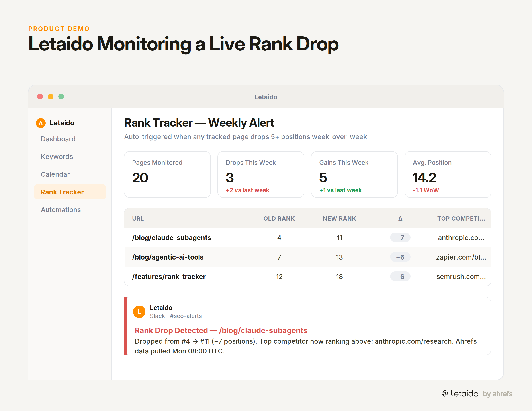
Task: Click the '+1 vs last week' change text
Action: (x=340, y=190)
